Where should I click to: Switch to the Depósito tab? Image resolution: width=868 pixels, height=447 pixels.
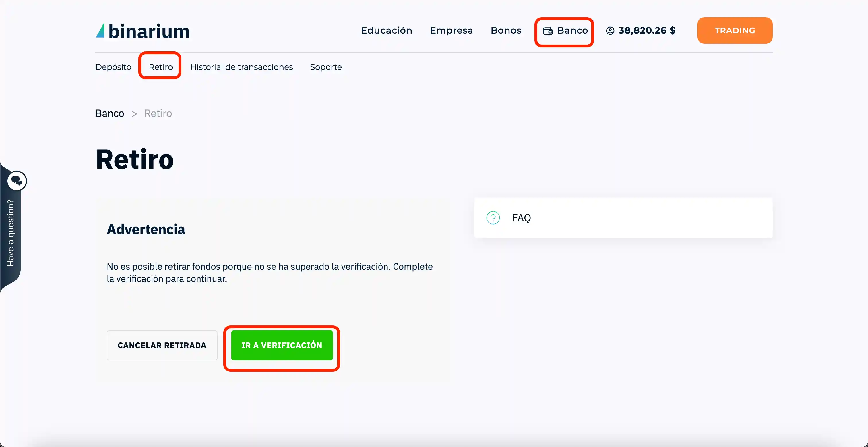coord(113,67)
